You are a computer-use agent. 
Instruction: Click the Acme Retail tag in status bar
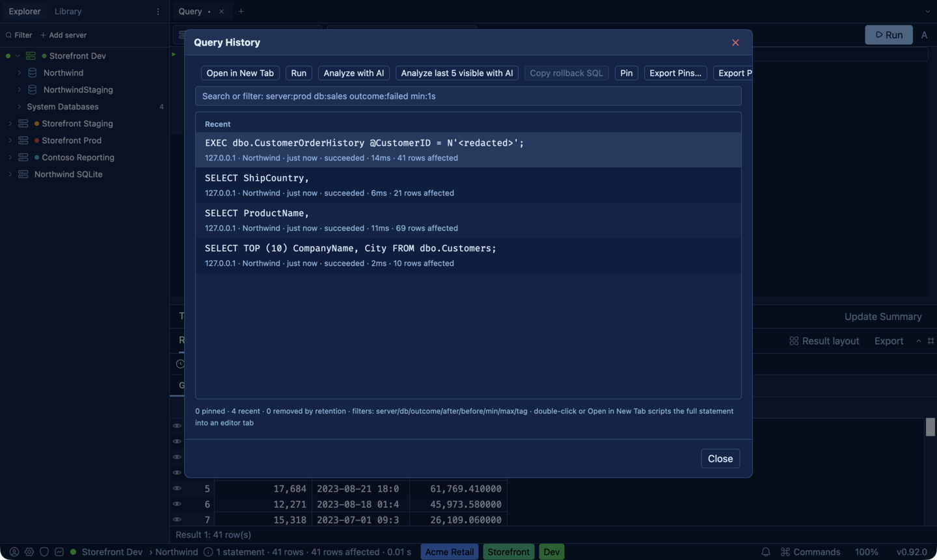450,552
